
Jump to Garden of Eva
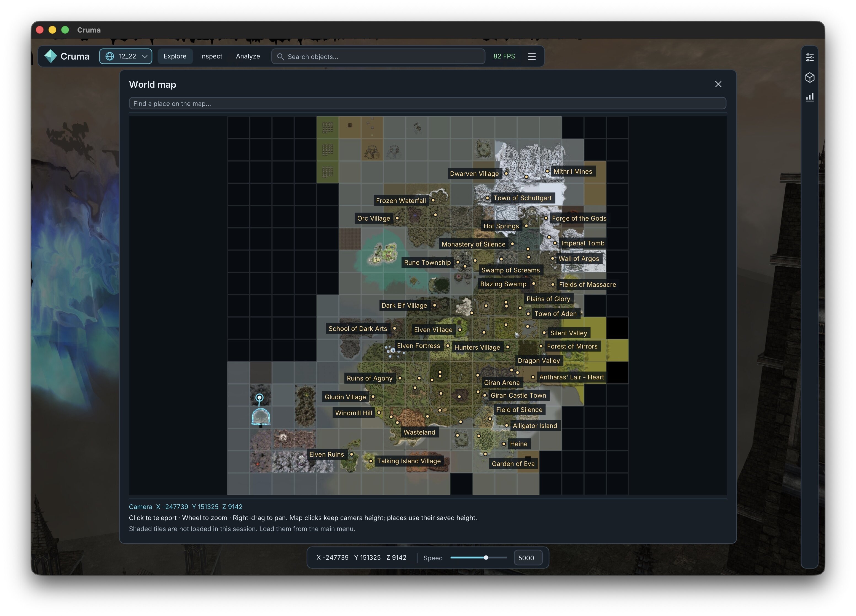point(513,464)
